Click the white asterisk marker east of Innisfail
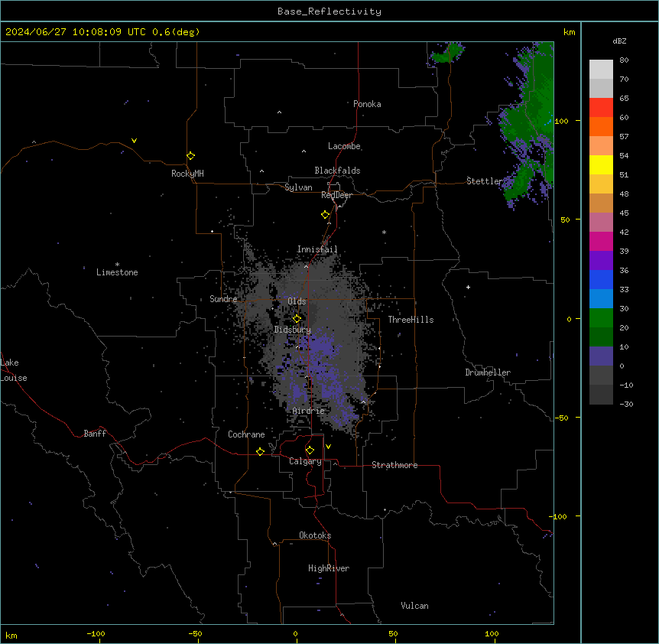Image resolution: width=659 pixels, height=644 pixels. point(384,232)
